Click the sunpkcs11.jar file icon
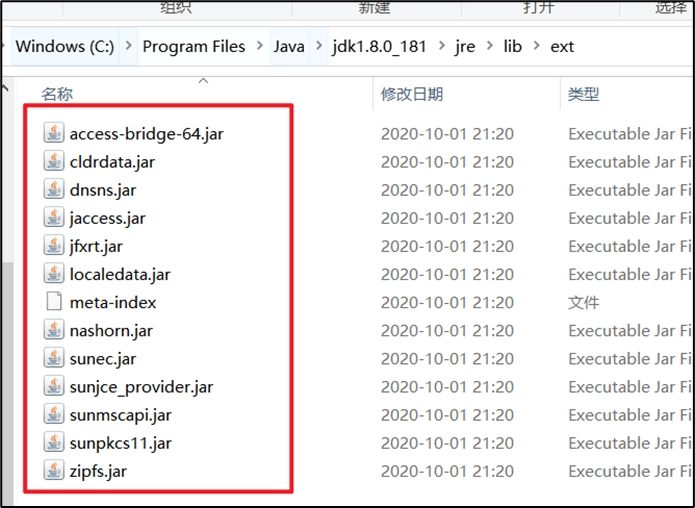695x508 pixels. [54, 442]
